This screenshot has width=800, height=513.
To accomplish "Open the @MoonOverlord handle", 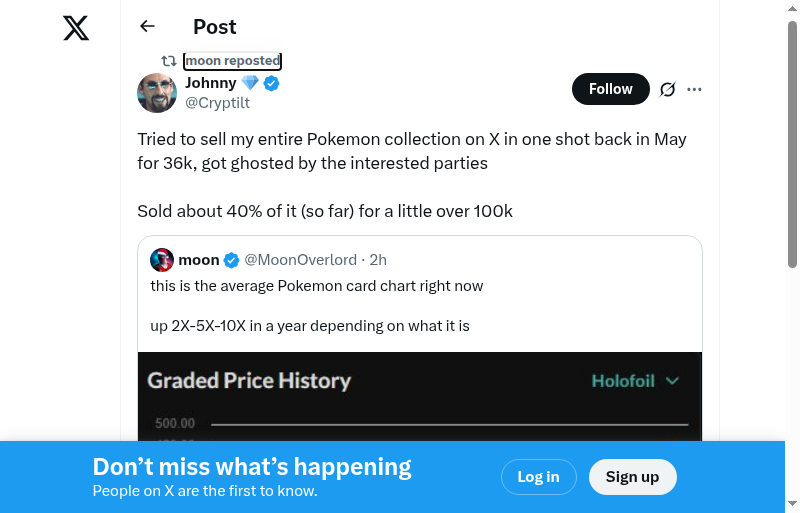I will point(301,260).
